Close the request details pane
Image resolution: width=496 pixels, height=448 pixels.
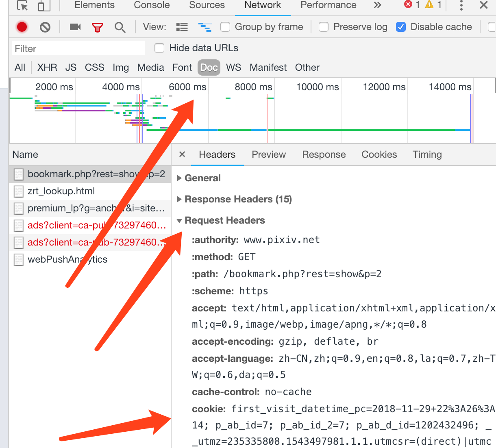[x=182, y=154]
